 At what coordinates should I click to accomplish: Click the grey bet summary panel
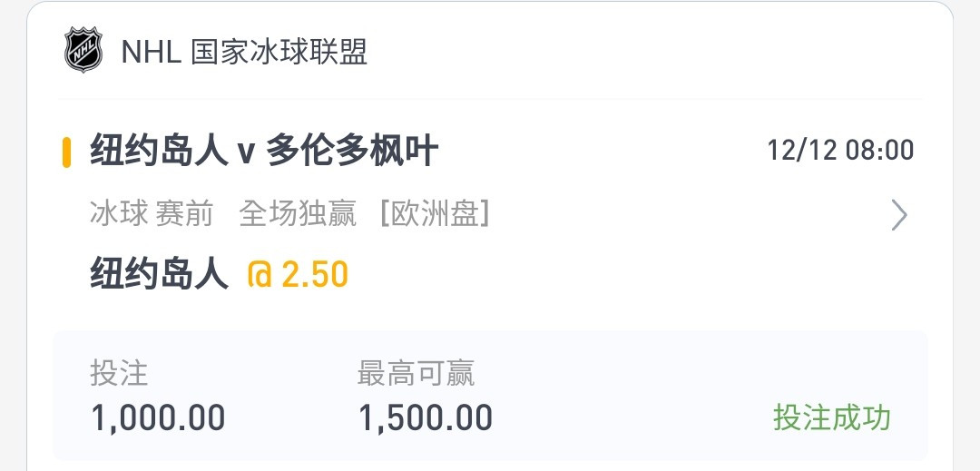click(x=490, y=396)
